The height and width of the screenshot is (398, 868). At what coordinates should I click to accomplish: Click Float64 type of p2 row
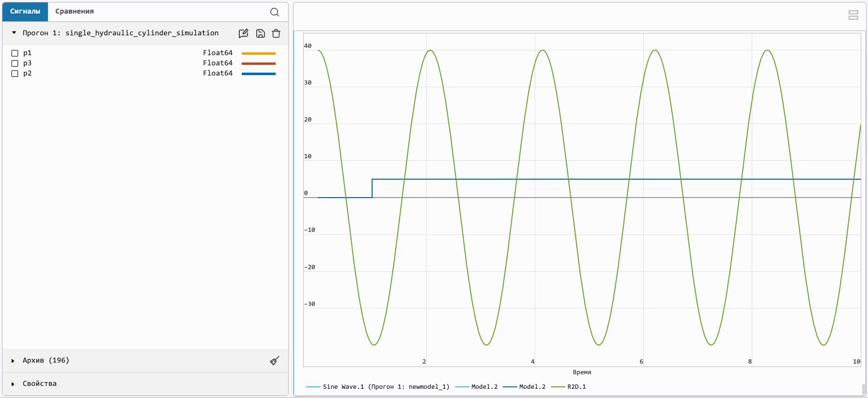click(x=217, y=73)
